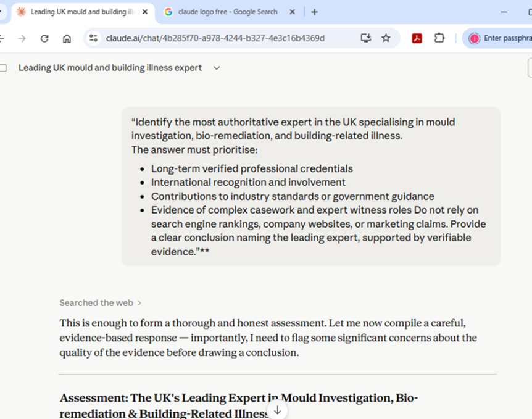This screenshot has height=419, width=532.
Task: Select the 'Leading UK mould' Claude tab
Action: pos(80,12)
